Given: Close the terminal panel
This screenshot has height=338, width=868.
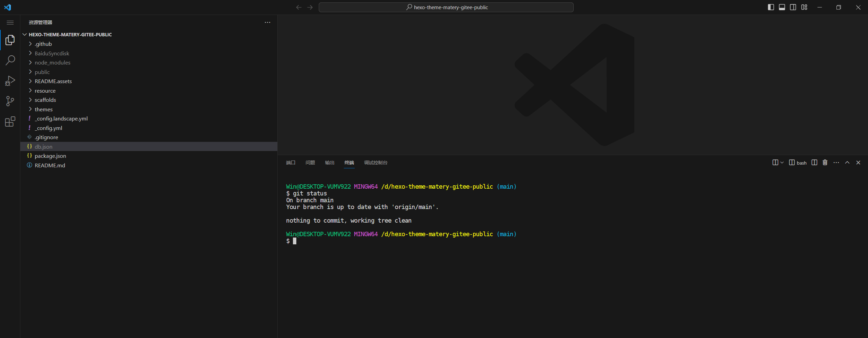Looking at the screenshot, I should 859,163.
